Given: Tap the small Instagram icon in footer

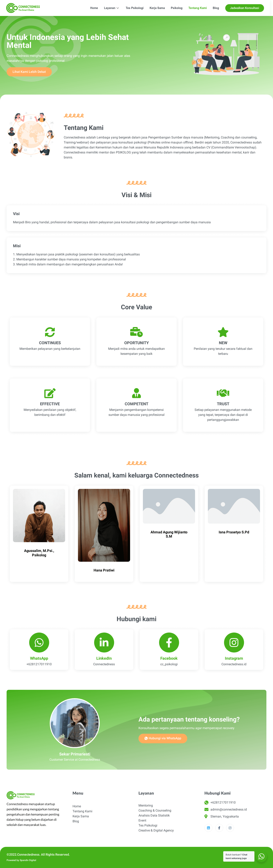Looking at the screenshot, I should [230, 828].
